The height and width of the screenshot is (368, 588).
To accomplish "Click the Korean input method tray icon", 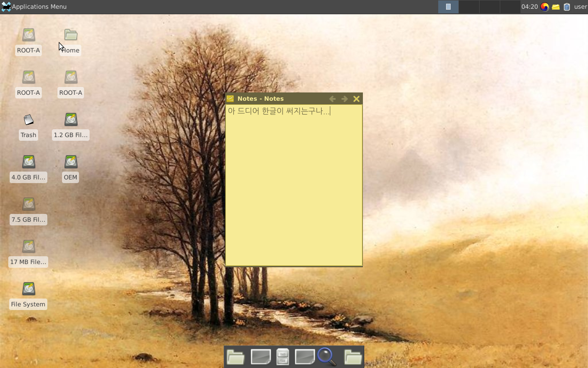I will [x=545, y=6].
